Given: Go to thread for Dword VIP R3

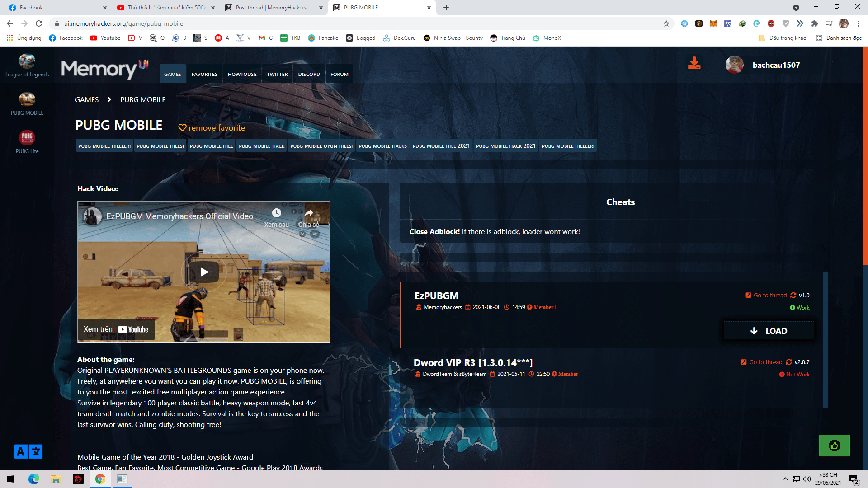Looking at the screenshot, I should coord(762,362).
